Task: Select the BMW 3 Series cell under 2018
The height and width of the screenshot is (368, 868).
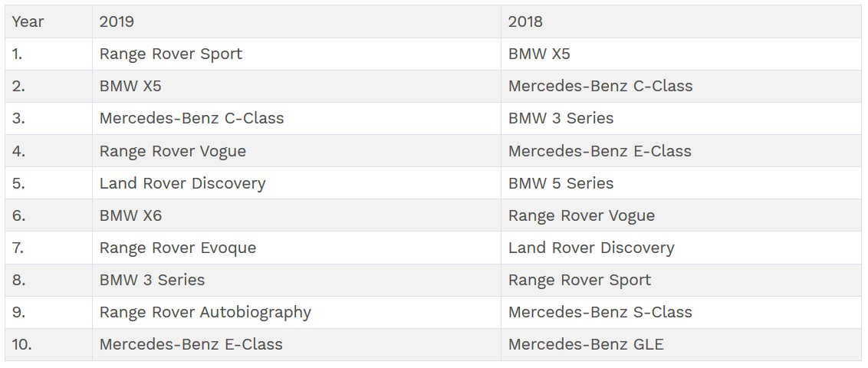Action: pos(561,118)
